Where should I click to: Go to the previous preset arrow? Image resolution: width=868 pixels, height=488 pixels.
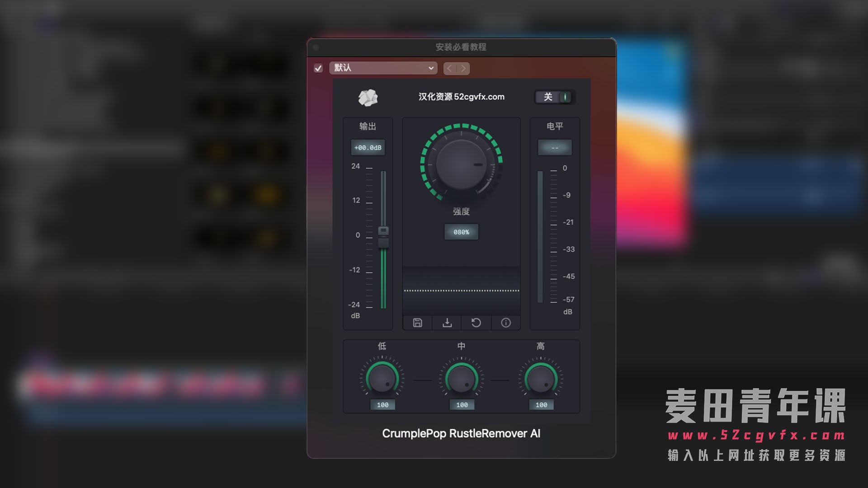point(450,68)
